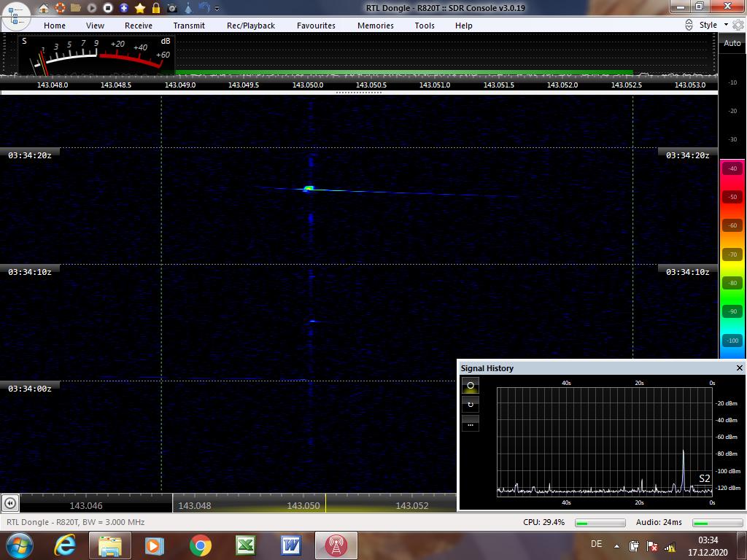Open the Receive ribbon tab
Screen dimensions: 747x560
pos(139,26)
